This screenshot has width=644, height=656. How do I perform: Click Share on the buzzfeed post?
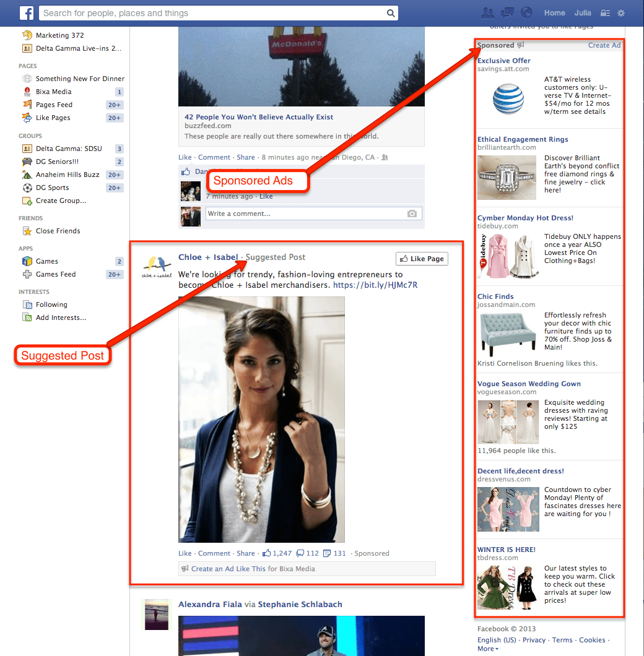click(246, 157)
